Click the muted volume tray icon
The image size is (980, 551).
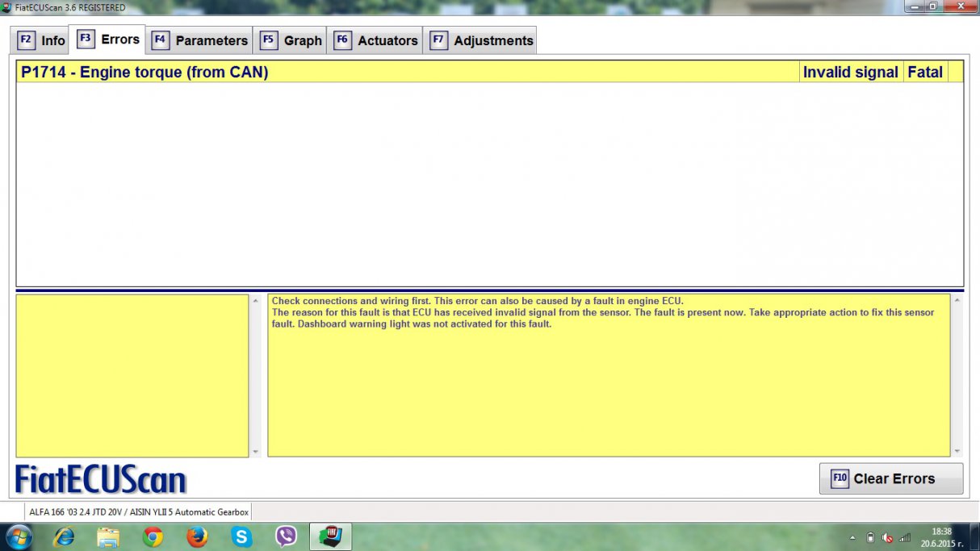click(887, 537)
